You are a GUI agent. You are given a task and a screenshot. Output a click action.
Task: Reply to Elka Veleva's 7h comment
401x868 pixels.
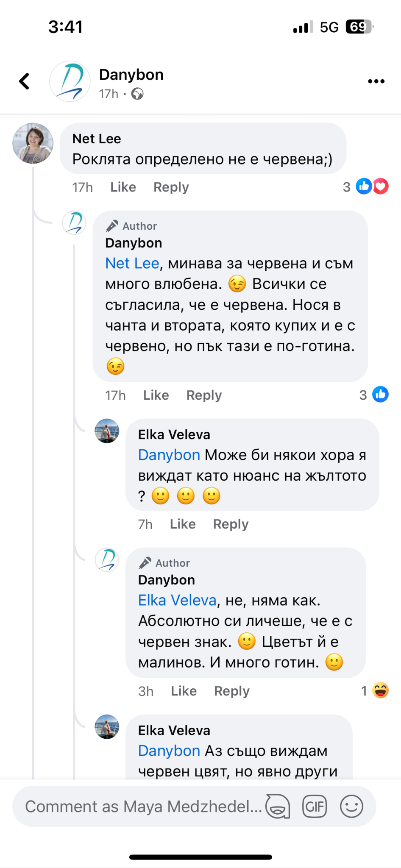click(231, 524)
